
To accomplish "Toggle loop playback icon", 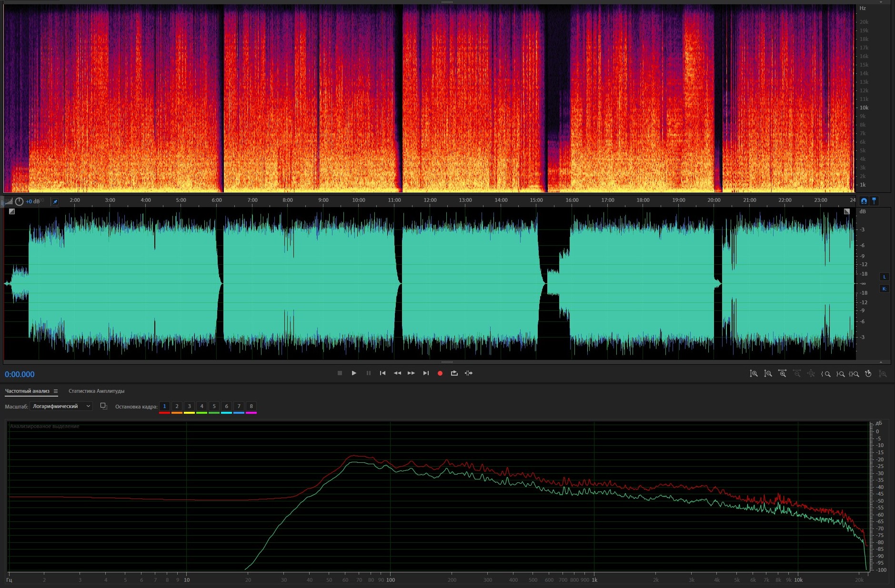I will pyautogui.click(x=454, y=373).
